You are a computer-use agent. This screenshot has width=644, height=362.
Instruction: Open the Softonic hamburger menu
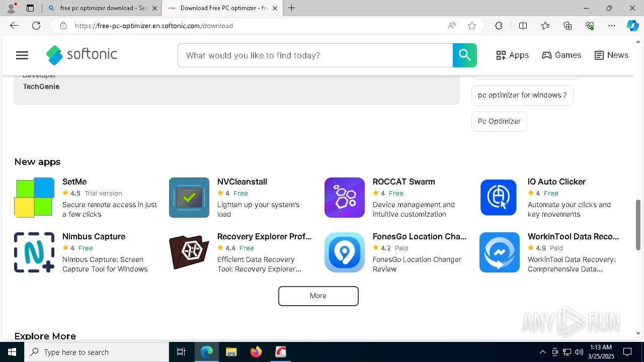pos(22,55)
